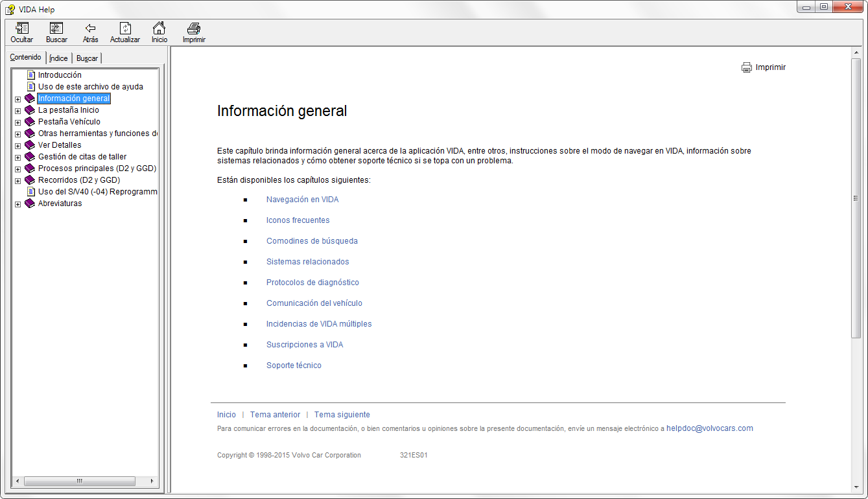The height and width of the screenshot is (499, 868).
Task: Switch to the Índice tab
Action: pyautogui.click(x=58, y=58)
